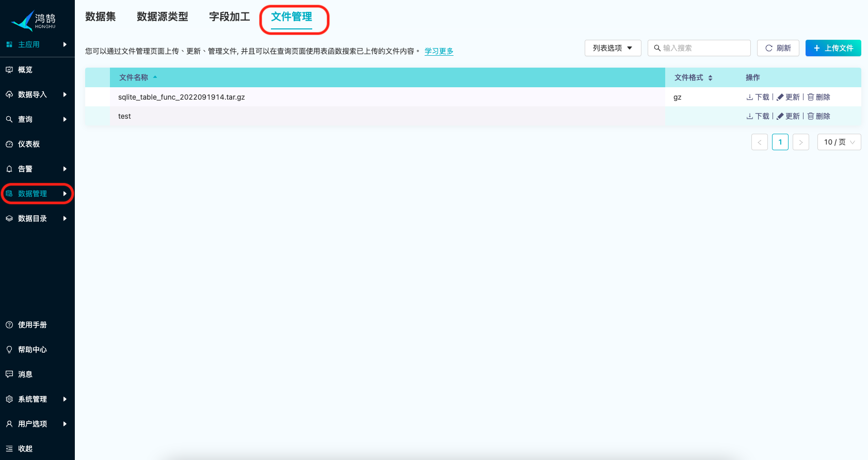Screen dimensions: 868x460
Task: Expand the 告警 submenu arrow
Action: [65, 169]
